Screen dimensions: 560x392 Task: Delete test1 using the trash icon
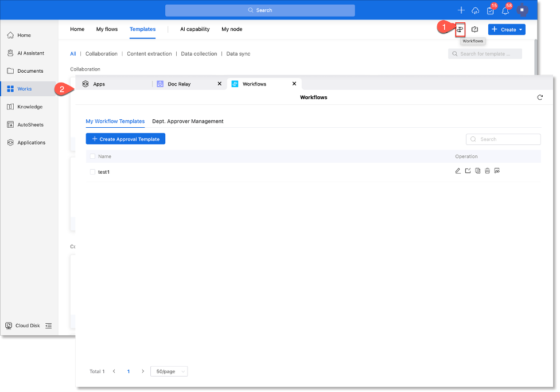487,171
